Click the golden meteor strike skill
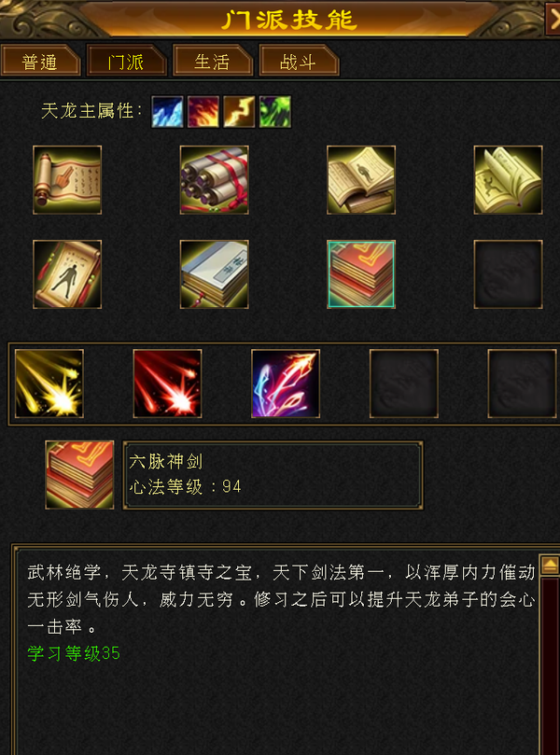 pyautogui.click(x=49, y=384)
